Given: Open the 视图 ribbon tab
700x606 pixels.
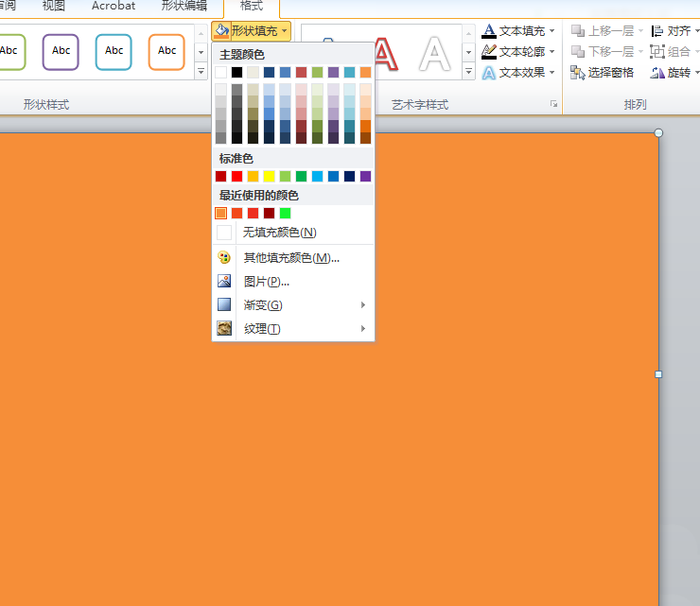Looking at the screenshot, I should (x=54, y=6).
